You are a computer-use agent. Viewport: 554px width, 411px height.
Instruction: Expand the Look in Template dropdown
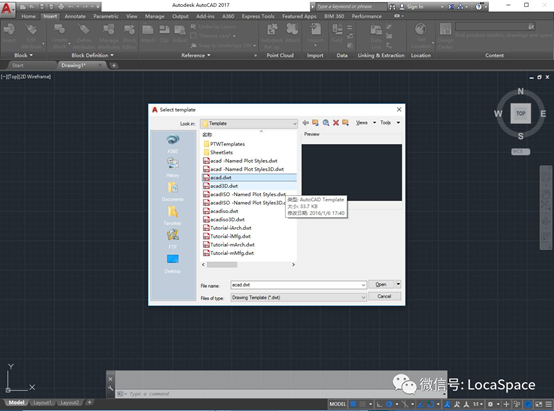point(294,123)
